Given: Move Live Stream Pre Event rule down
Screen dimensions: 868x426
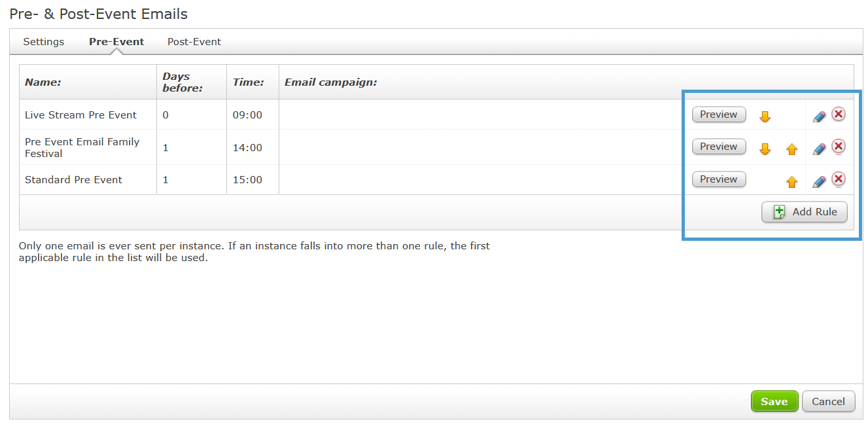Looking at the screenshot, I should click(x=765, y=116).
